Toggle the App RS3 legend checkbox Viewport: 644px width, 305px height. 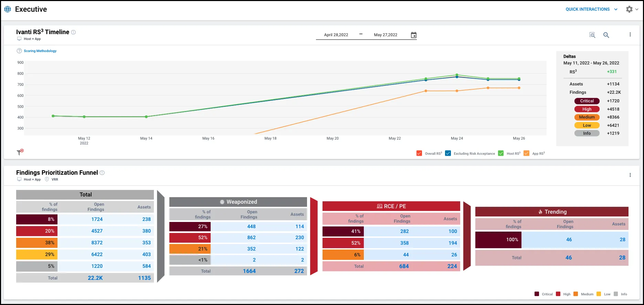click(x=527, y=153)
